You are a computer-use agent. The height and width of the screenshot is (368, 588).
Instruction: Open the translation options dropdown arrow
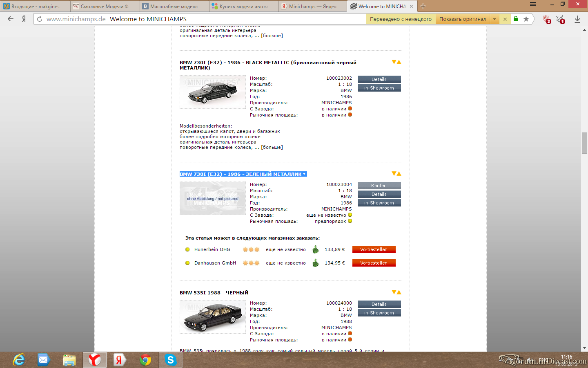(494, 19)
